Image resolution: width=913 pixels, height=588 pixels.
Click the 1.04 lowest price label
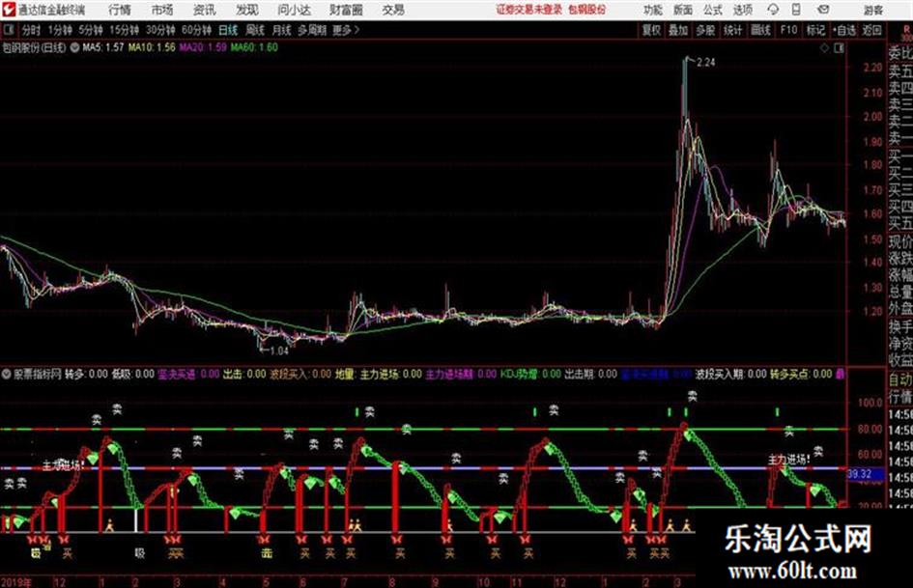click(x=279, y=350)
